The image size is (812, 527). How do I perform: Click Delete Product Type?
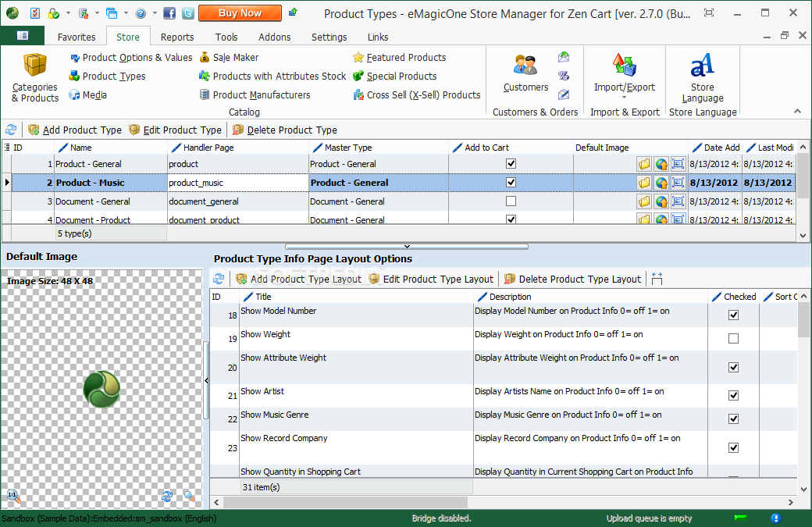285,130
